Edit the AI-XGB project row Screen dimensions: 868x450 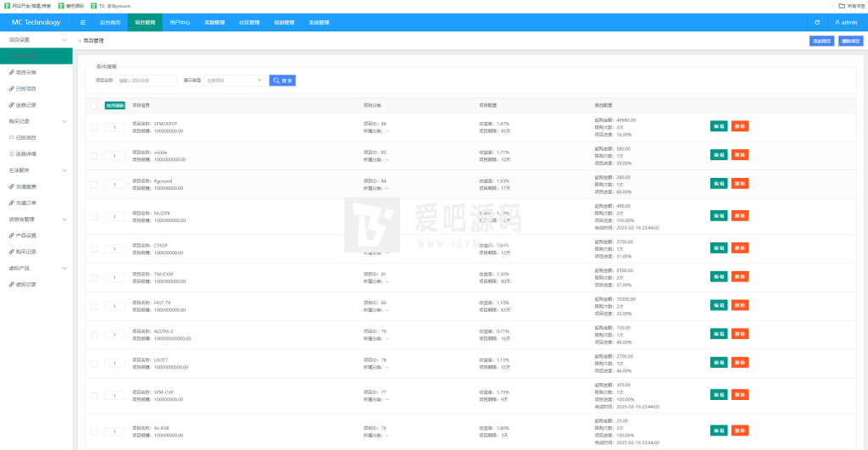click(719, 431)
